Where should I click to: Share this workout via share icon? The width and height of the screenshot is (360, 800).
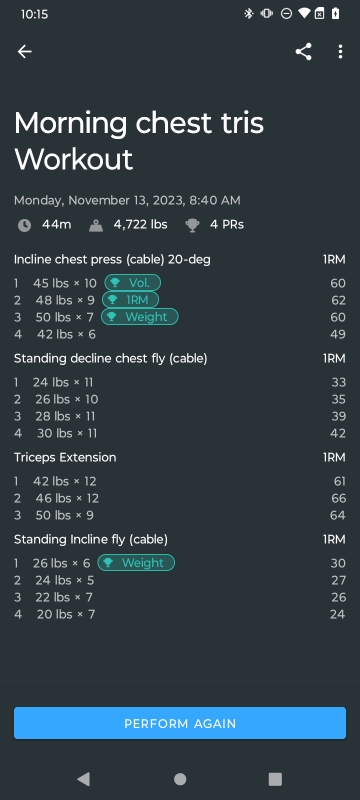(303, 52)
